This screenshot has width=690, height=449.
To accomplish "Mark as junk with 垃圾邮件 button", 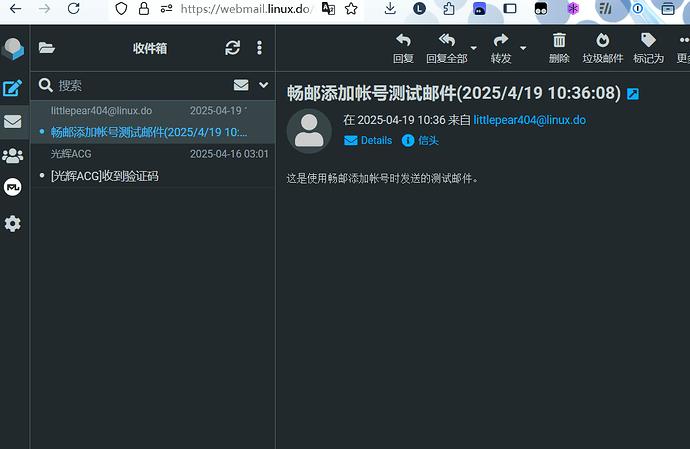I will pyautogui.click(x=602, y=48).
